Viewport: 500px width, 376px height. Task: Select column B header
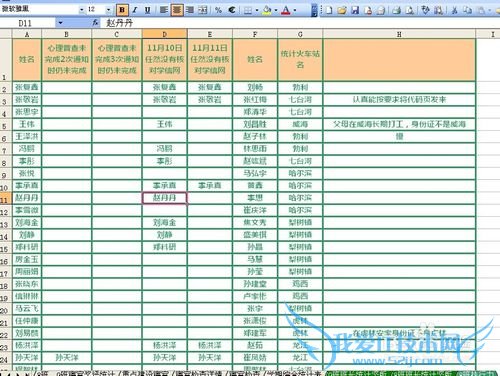coord(67,34)
